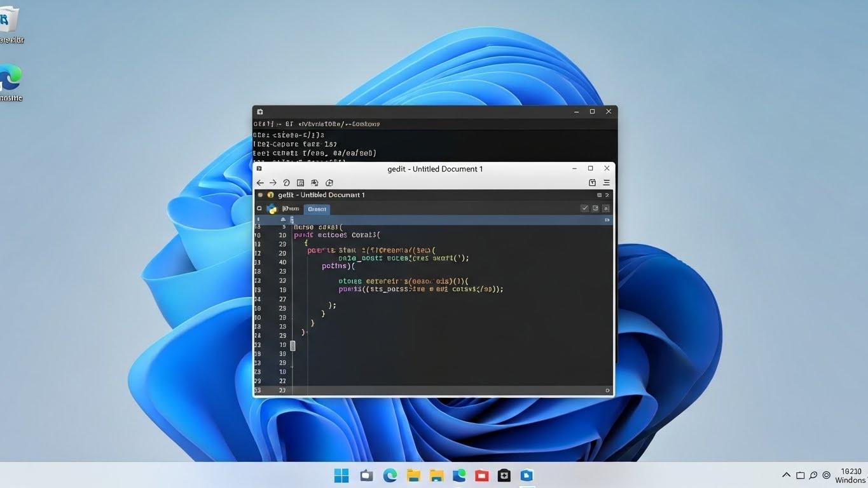Click the checkmark toggle on the right toolbar

click(585, 208)
